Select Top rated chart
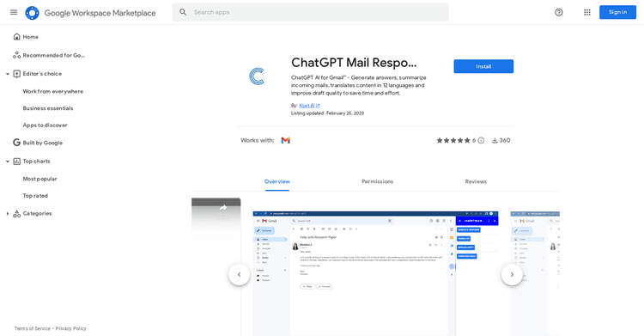Screen dimensions: 644x336 [35, 196]
